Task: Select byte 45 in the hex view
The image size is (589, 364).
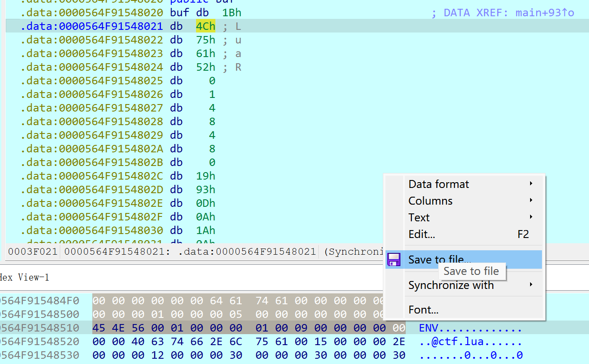Action: (99, 328)
